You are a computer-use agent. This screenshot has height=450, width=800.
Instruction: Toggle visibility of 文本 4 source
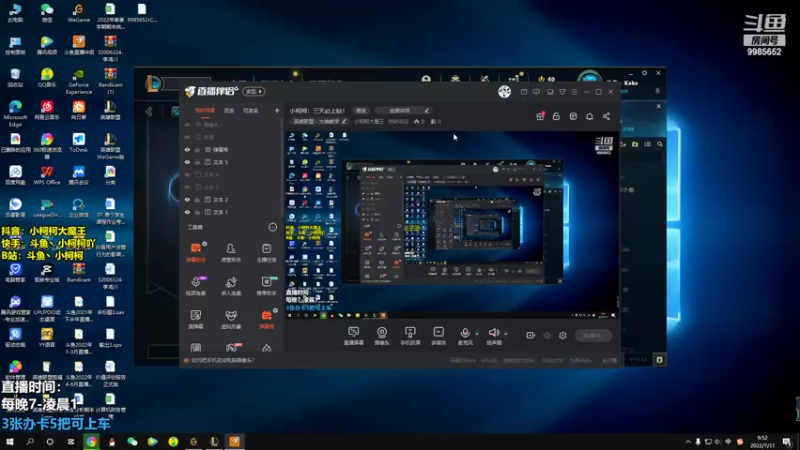[x=187, y=174]
